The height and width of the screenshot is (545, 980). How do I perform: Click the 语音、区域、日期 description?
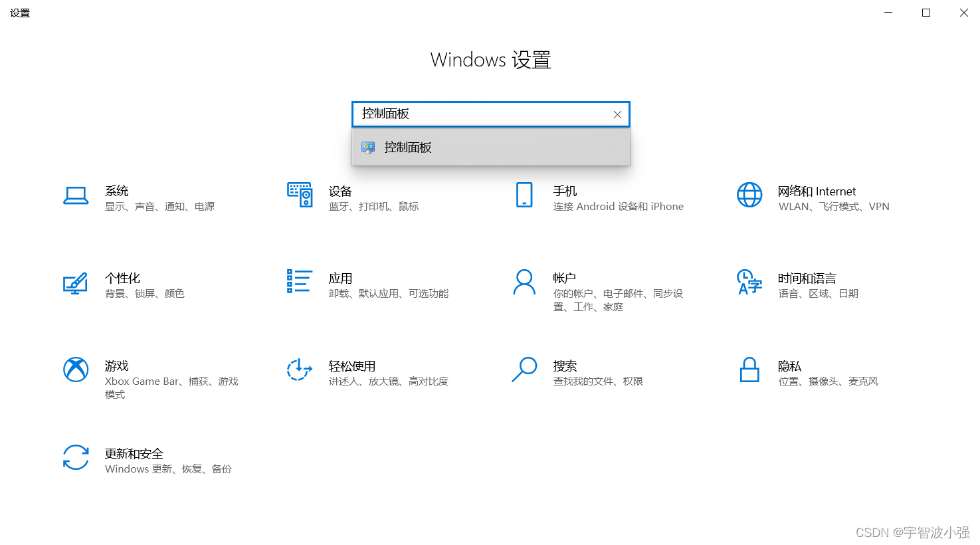(819, 294)
